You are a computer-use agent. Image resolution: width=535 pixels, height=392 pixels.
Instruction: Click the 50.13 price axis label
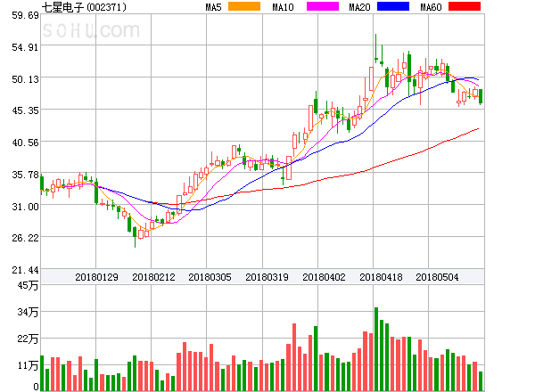pos(25,79)
